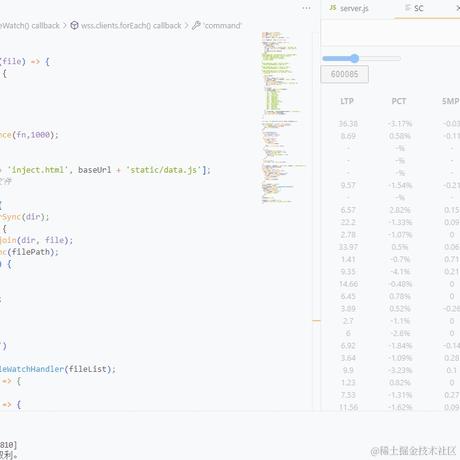
Task: Select the PCT value -3.23%
Action: 400,370
